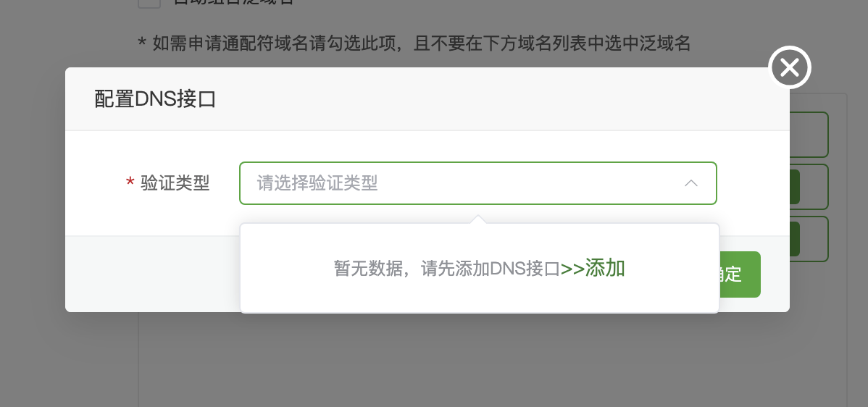Tick the partially visible 自动组合泛域名 checkbox

tap(149, 2)
